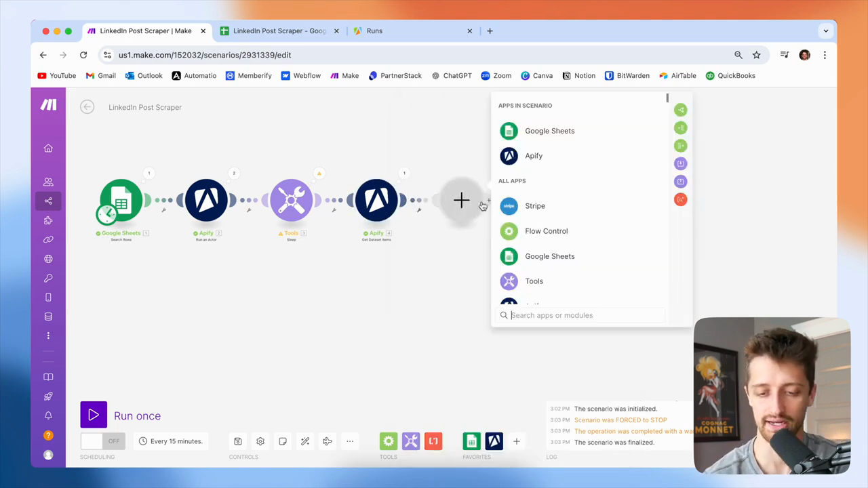
Task: Select the Apify Run an Actor module
Action: pyautogui.click(x=206, y=200)
